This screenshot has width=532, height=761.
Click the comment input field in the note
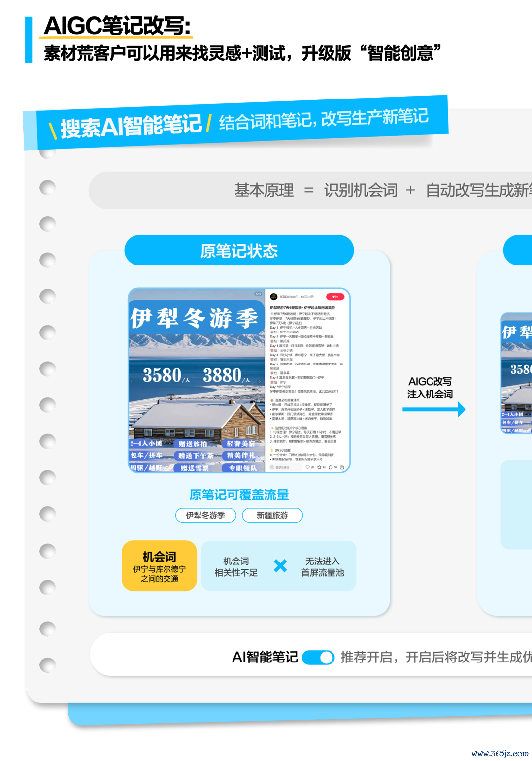click(285, 467)
